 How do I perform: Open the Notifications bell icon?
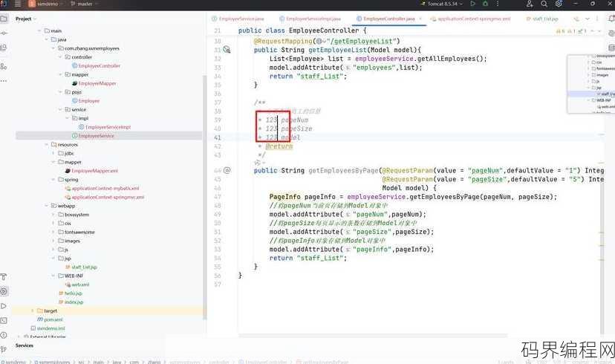click(x=611, y=19)
